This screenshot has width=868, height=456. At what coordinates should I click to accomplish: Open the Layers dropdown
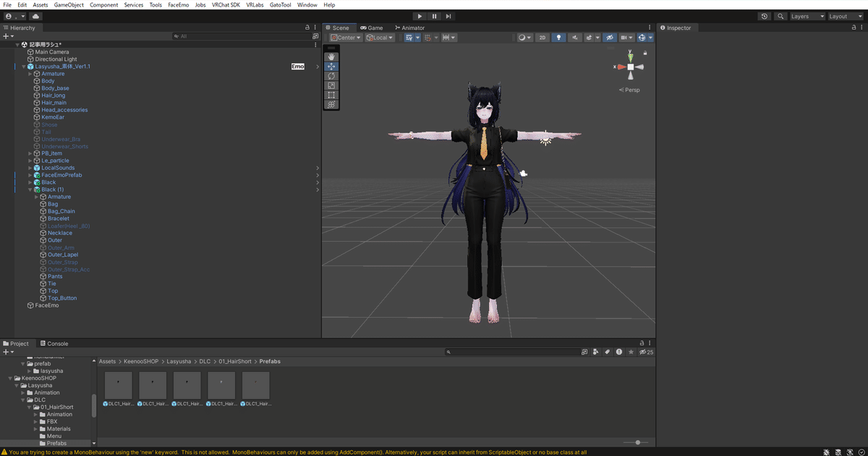[x=807, y=16]
